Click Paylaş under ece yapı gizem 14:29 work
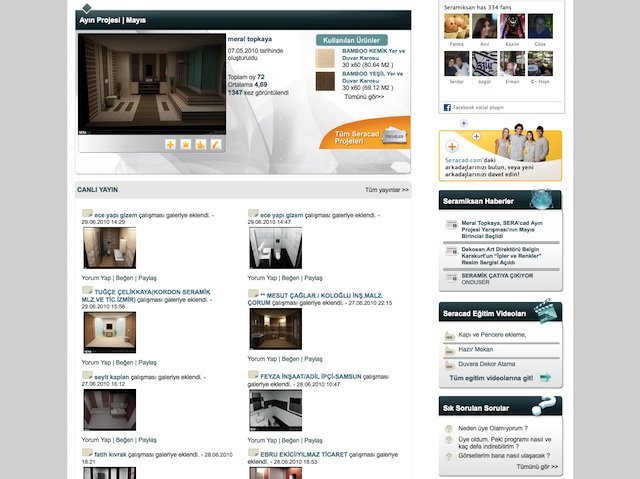640x479 pixels. point(147,278)
